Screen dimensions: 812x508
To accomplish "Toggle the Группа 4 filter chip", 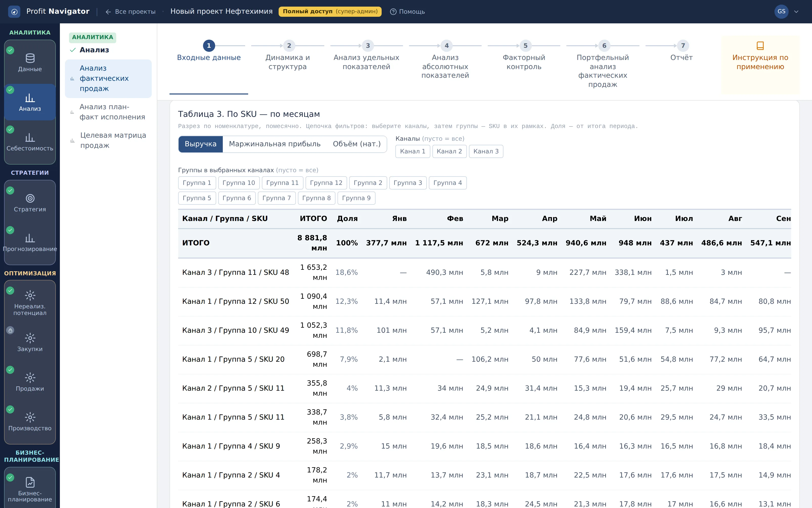I will [x=448, y=183].
